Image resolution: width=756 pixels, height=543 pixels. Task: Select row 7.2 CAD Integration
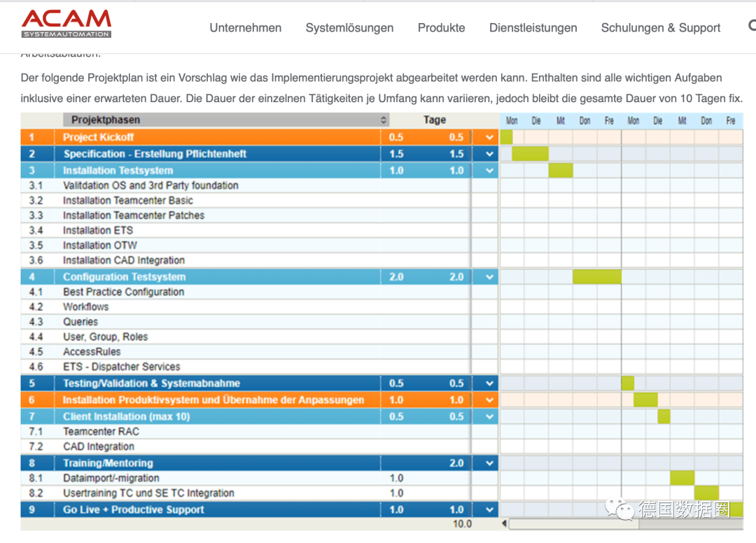(260, 446)
